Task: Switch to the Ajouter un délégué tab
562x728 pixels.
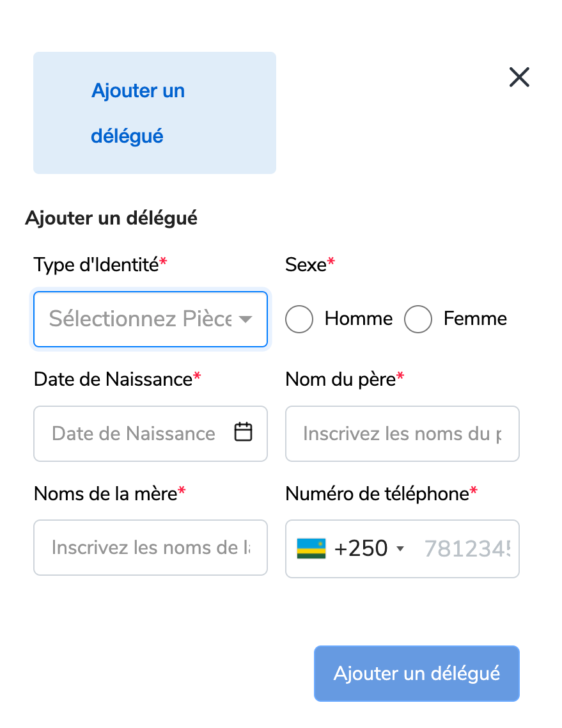Action: coord(155,113)
